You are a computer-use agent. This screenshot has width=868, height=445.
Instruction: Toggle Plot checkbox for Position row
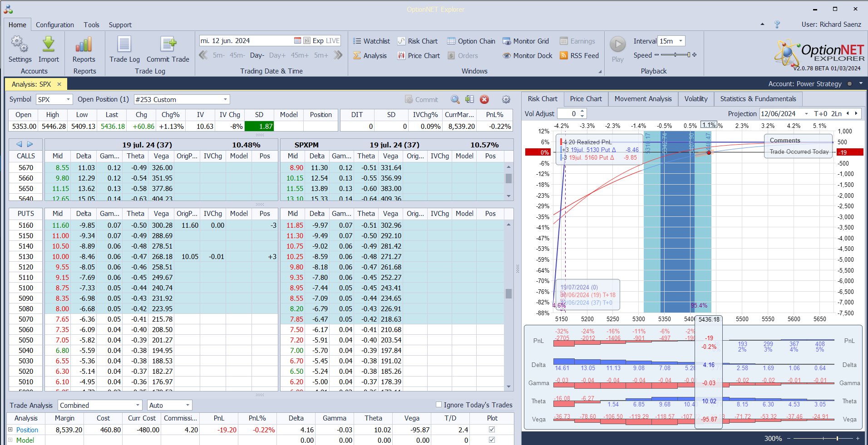click(492, 429)
